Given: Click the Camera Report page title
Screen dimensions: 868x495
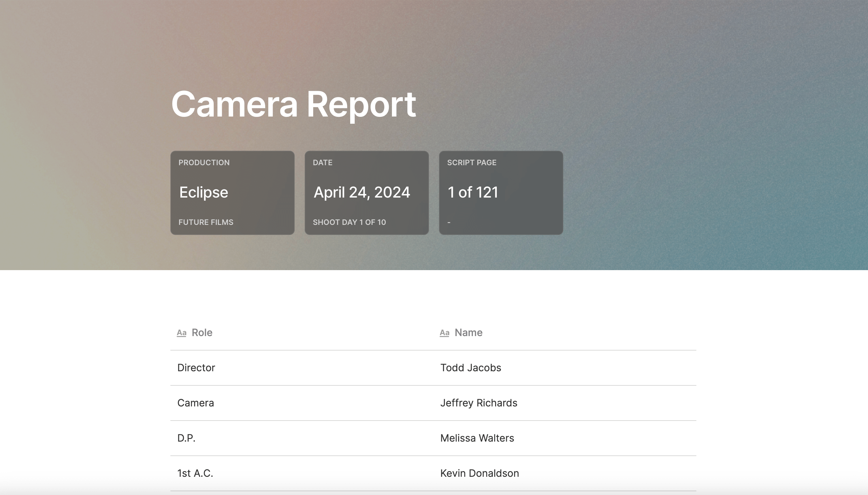Looking at the screenshot, I should click(293, 104).
